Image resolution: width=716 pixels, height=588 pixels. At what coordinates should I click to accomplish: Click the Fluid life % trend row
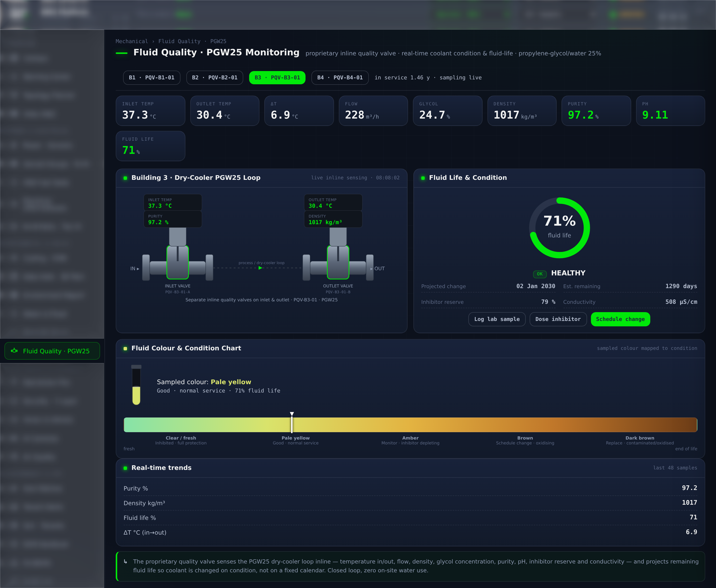pyautogui.click(x=410, y=517)
